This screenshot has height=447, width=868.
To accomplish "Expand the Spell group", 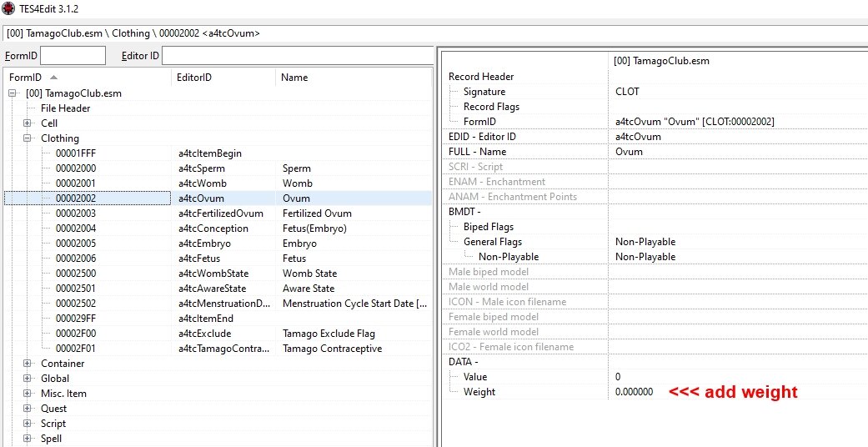I will tap(28, 438).
